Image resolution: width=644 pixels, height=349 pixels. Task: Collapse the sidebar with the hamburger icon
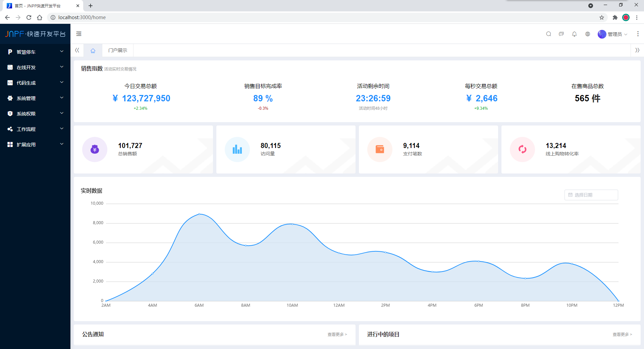pos(79,34)
